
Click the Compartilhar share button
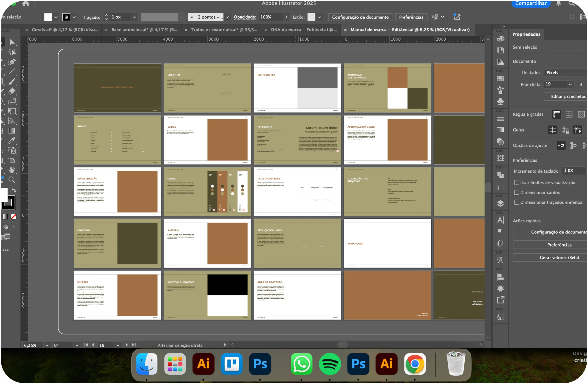coord(531,3)
